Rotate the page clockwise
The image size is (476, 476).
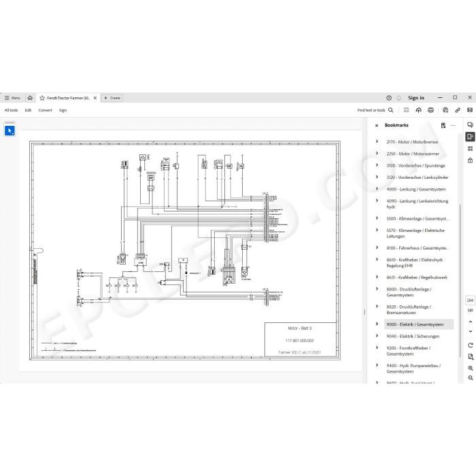click(471, 345)
